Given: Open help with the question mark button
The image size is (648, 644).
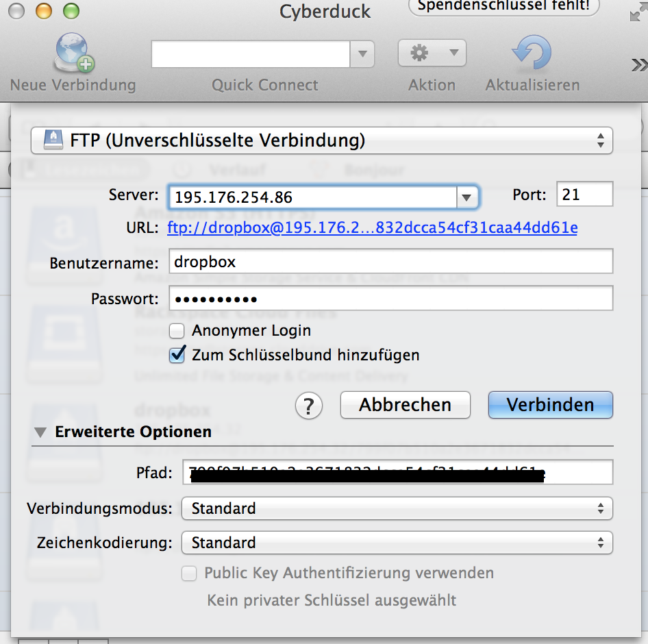Looking at the screenshot, I should tap(308, 405).
